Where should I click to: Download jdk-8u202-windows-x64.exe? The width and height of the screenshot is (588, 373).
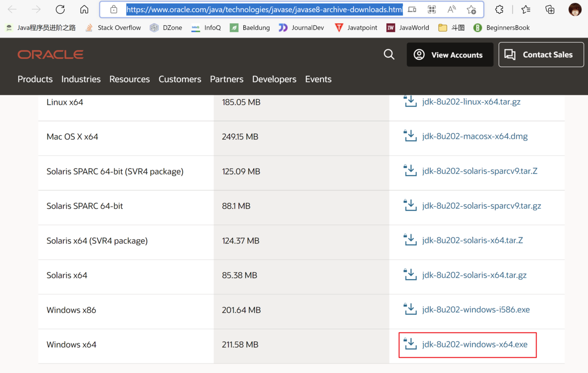pos(474,345)
